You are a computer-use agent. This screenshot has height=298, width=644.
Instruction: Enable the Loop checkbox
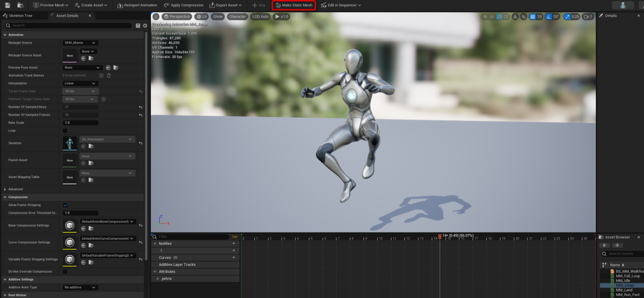[65, 130]
